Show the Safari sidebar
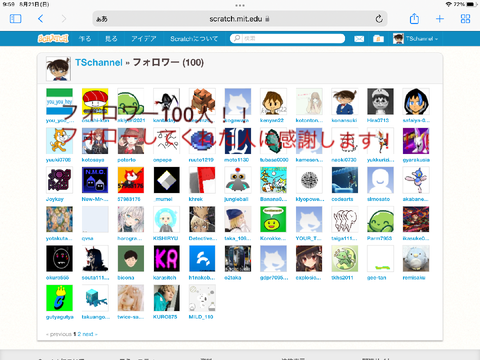 (x=16, y=19)
